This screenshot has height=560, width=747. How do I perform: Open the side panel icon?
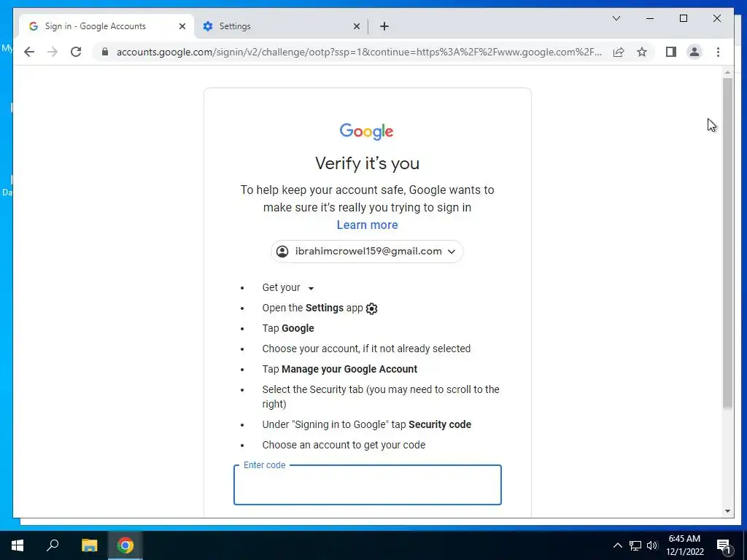click(x=671, y=52)
